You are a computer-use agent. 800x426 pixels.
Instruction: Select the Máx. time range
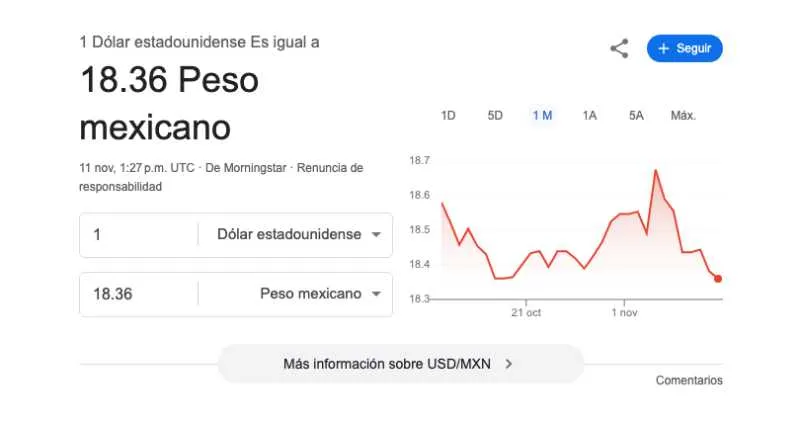(683, 115)
